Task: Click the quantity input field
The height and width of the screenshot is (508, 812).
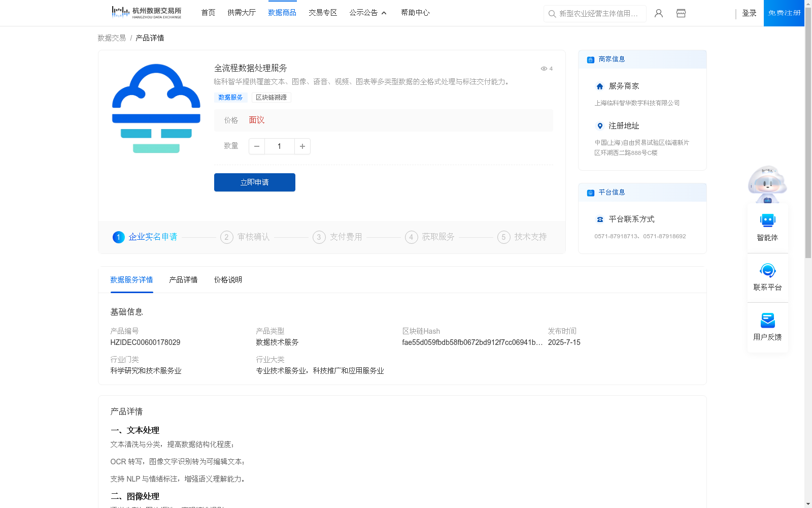Action: pyautogui.click(x=279, y=146)
